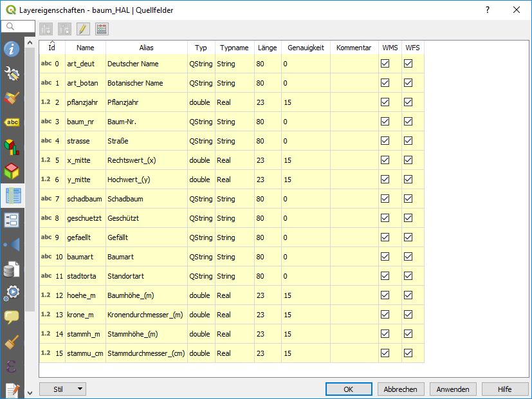This screenshot has height=399, width=532.
Task: Open the 3D View cube icon
Action: 12,171
